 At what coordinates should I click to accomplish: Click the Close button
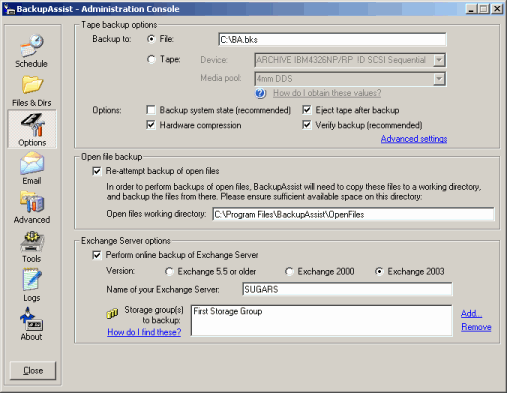click(x=33, y=370)
